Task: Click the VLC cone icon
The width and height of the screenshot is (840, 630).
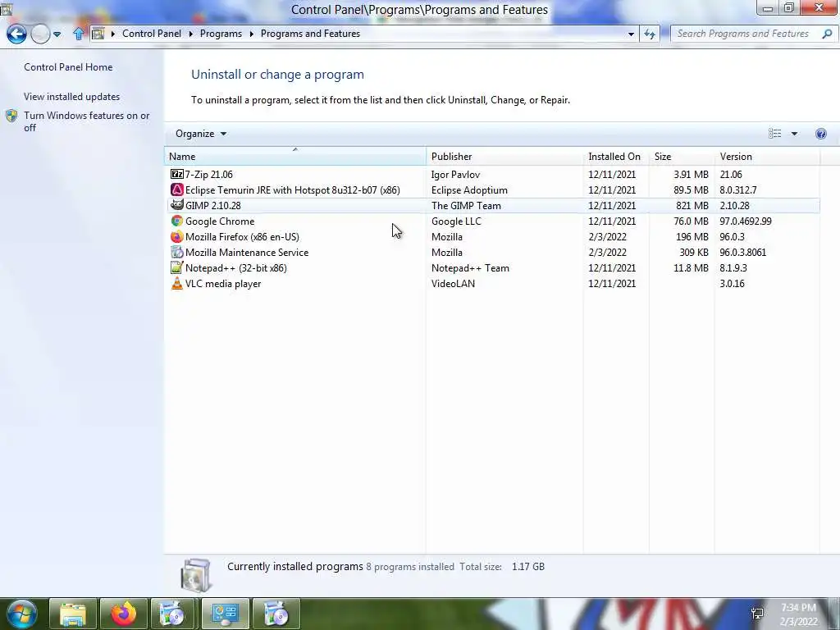Action: tap(177, 283)
